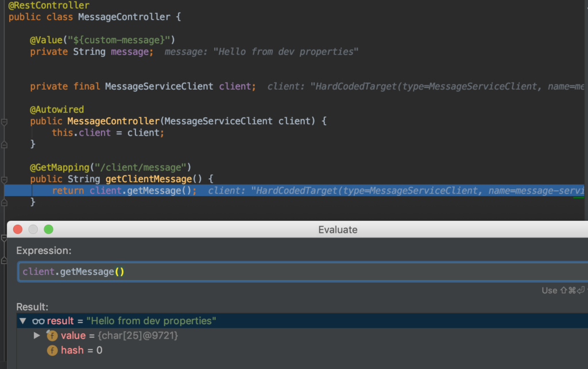588x369 pixels.
Task: Fold getClientMessage method using gutter fold marker
Action: [x=4, y=179]
